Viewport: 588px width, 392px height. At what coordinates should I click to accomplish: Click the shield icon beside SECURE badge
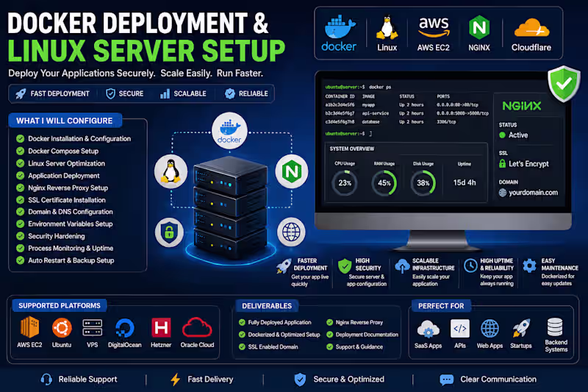110,93
